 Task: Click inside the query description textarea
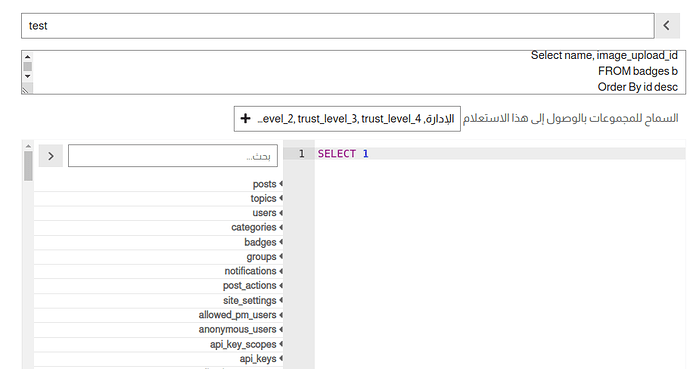pos(353,72)
